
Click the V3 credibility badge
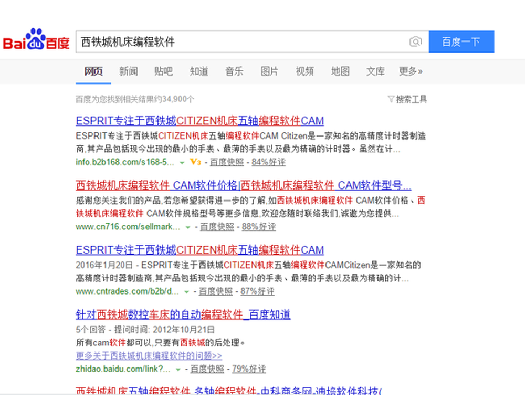click(x=195, y=162)
